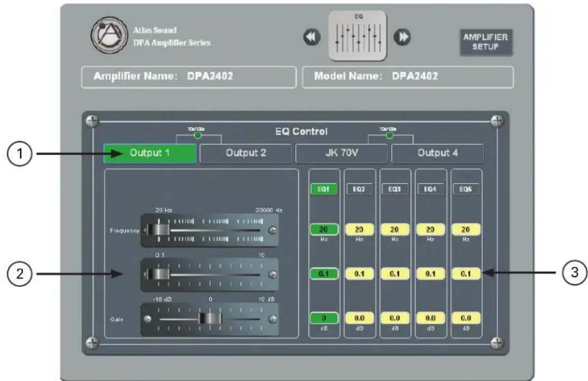Select the Output 1 tab
Screen dimensions: 588x381
tap(149, 153)
